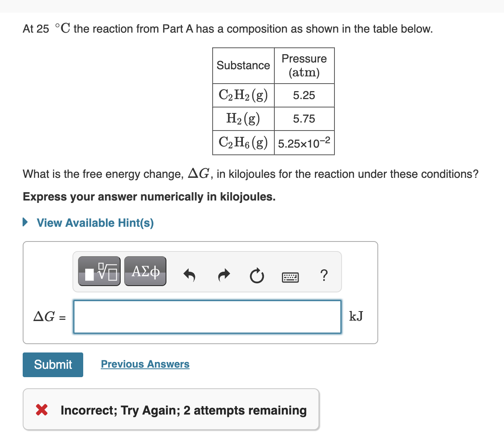
Task: Click the Substance table header
Action: click(243, 65)
